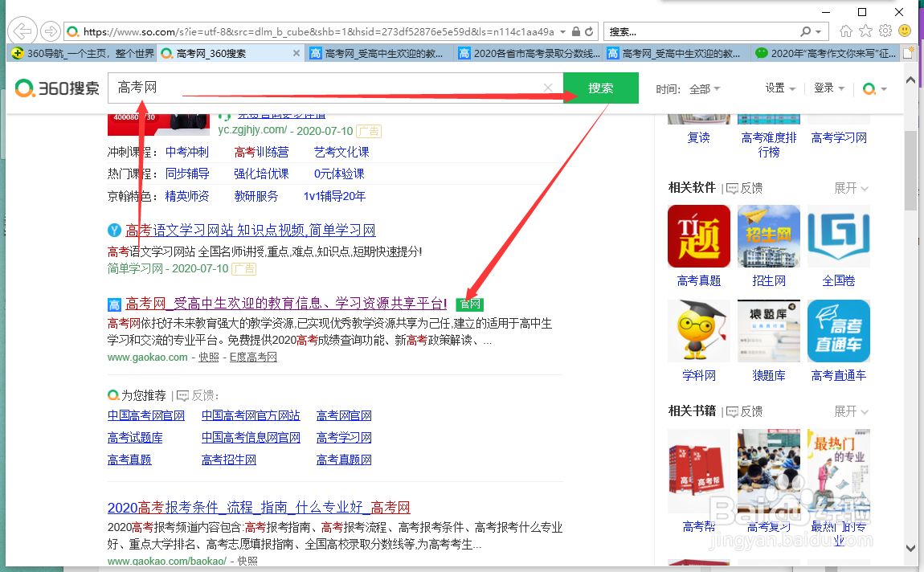Open the 高考学习网 sidebar link
This screenshot has width=924, height=572.
click(839, 138)
